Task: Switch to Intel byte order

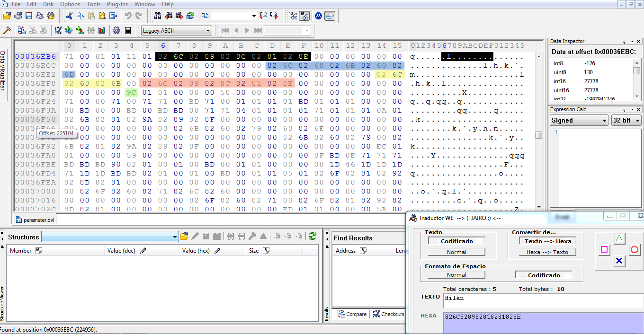Action: [330, 16]
